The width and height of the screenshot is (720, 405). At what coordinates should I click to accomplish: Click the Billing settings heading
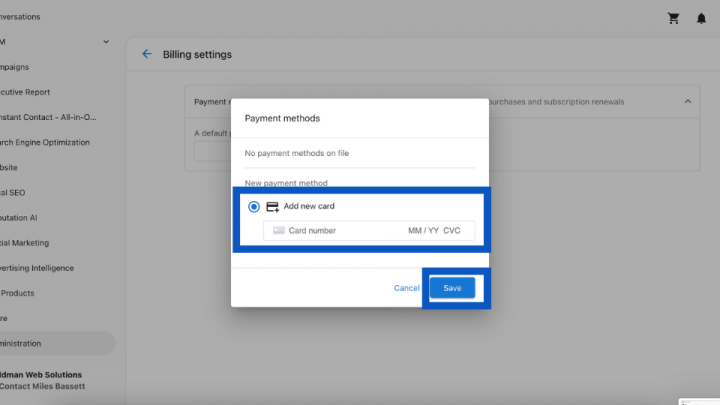(197, 54)
